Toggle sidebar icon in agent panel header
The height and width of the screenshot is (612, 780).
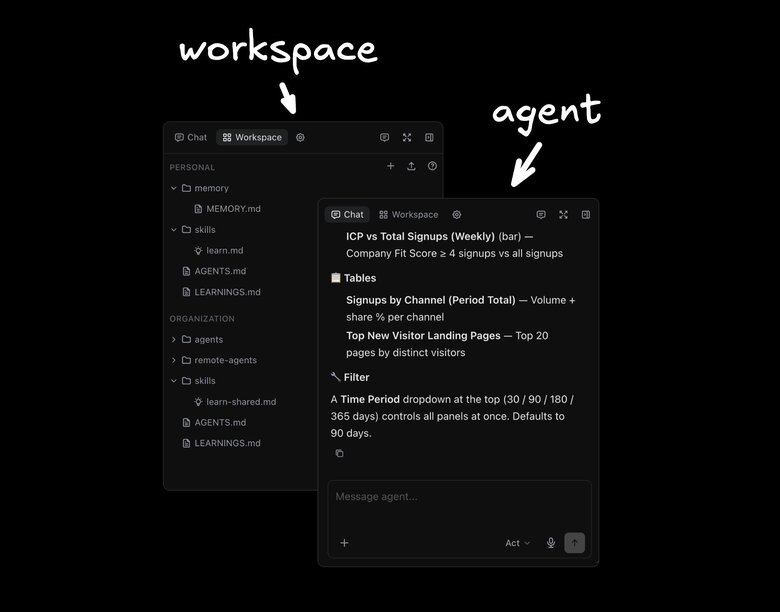(x=586, y=214)
